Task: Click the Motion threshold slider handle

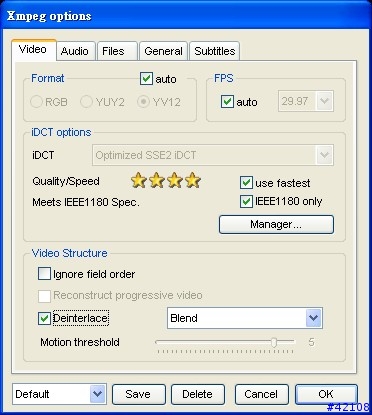Action: (274, 342)
